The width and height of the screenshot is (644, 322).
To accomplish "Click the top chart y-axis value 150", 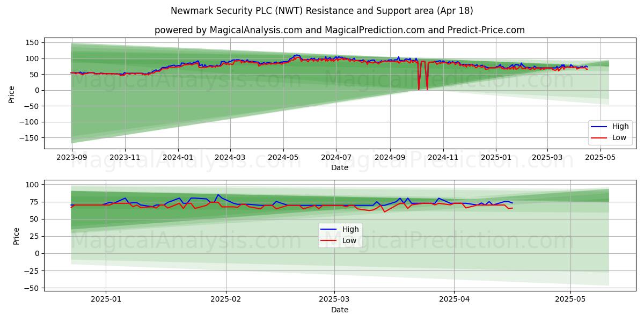I will coord(33,42).
